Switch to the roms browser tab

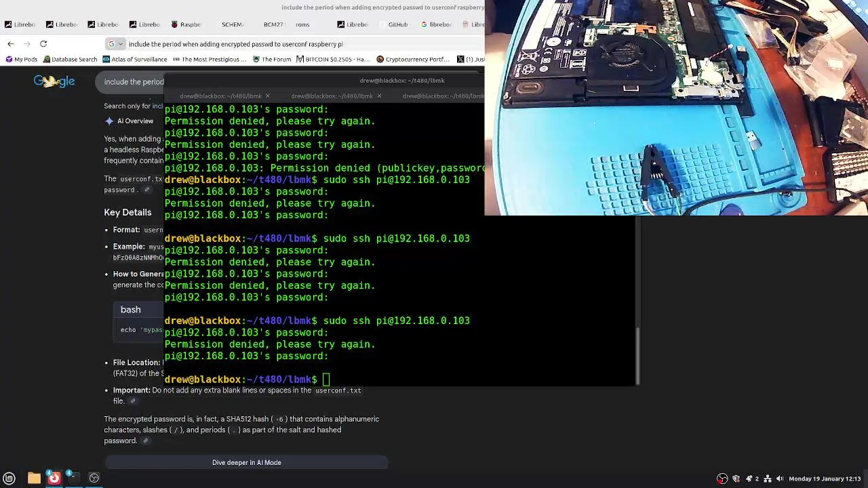[302, 24]
